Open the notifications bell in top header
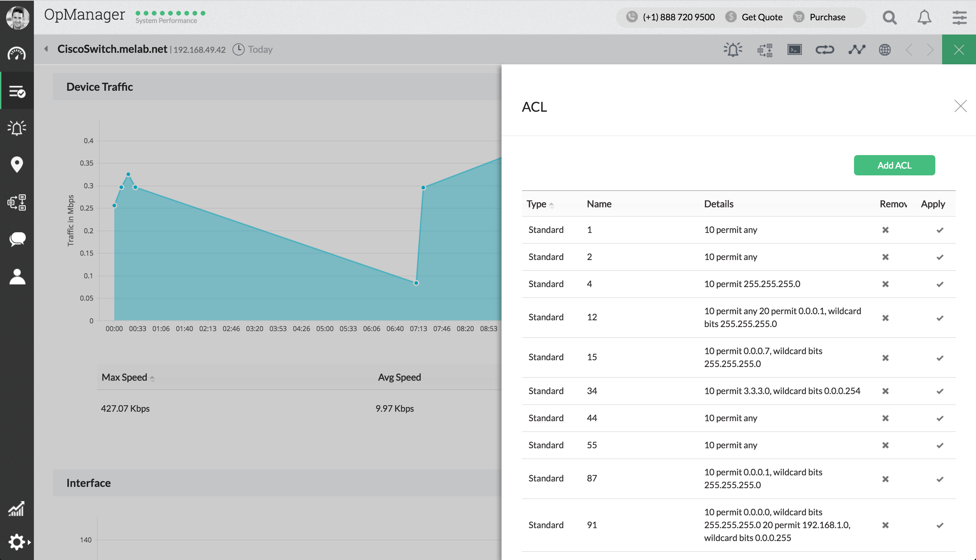 click(x=924, y=17)
